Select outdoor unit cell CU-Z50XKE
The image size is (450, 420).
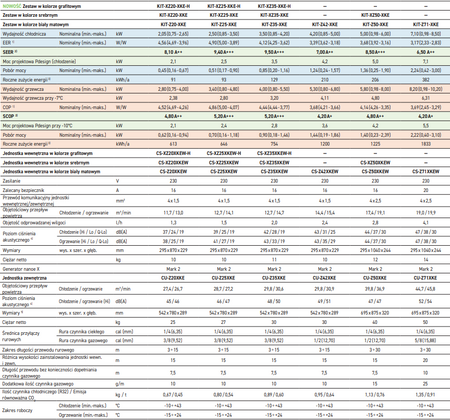(x=375, y=278)
